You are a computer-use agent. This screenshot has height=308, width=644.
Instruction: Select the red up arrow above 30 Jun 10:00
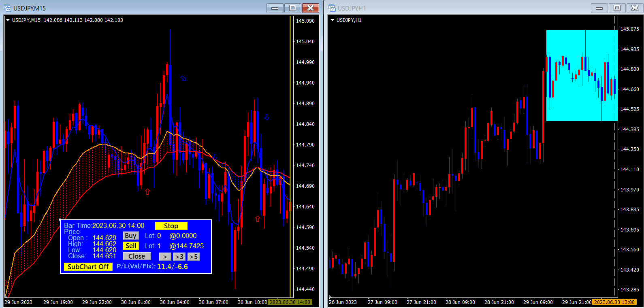coord(258,219)
